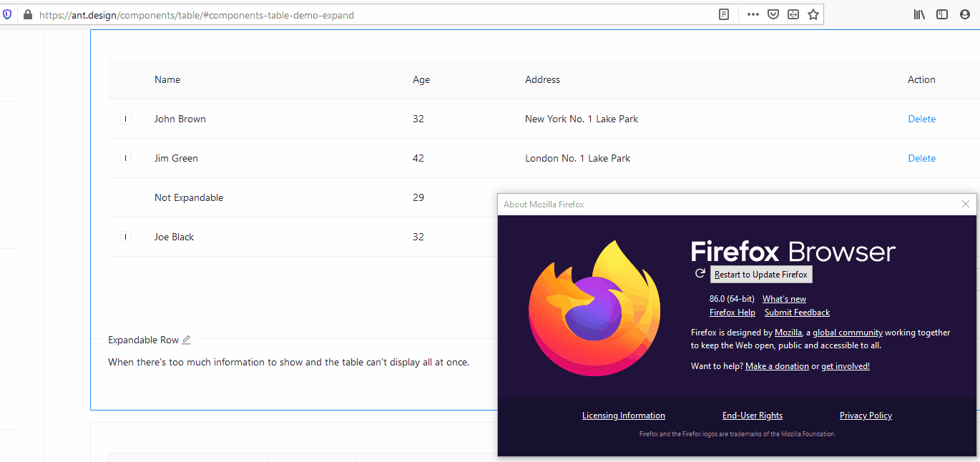This screenshot has height=462, width=980.
Task: Click the Address column header
Action: [542, 79]
